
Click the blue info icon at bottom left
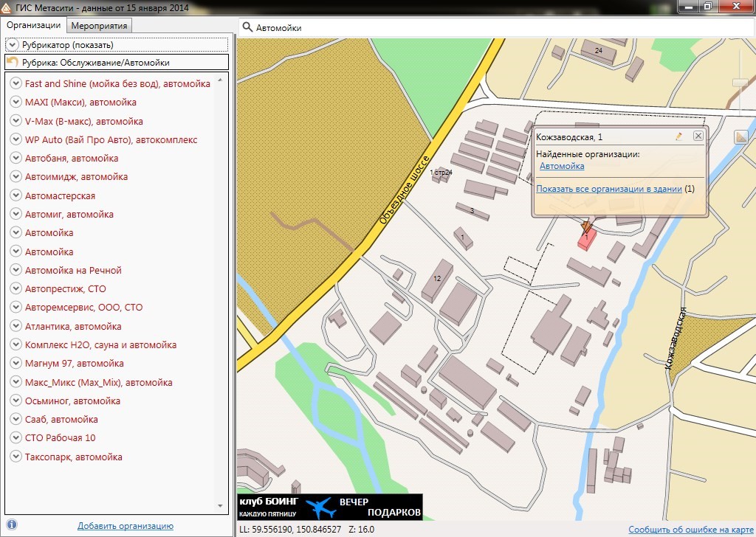tap(12, 525)
